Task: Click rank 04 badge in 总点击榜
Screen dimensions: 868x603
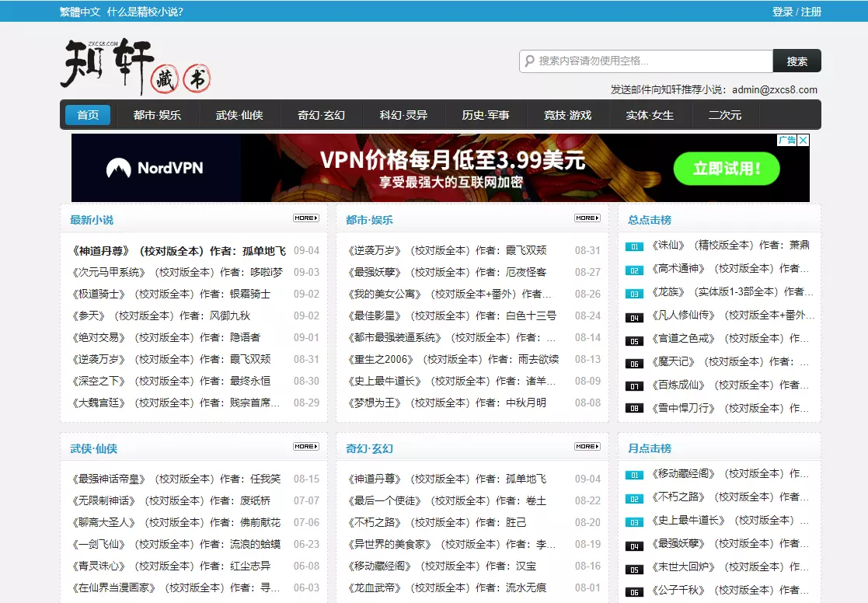Action: click(634, 318)
